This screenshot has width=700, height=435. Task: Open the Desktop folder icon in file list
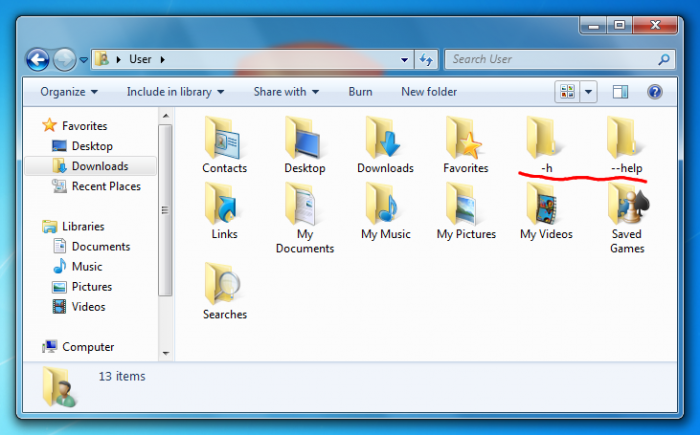pyautogui.click(x=304, y=145)
